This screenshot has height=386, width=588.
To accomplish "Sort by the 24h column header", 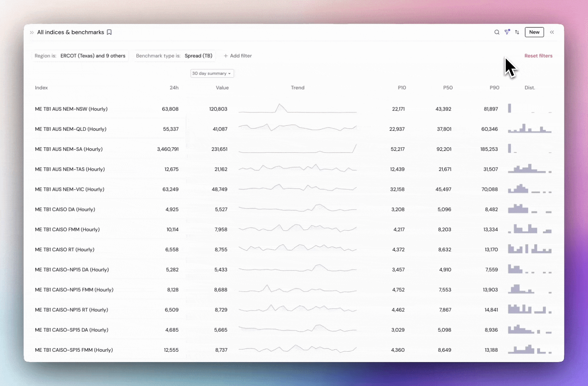I will 174,88.
